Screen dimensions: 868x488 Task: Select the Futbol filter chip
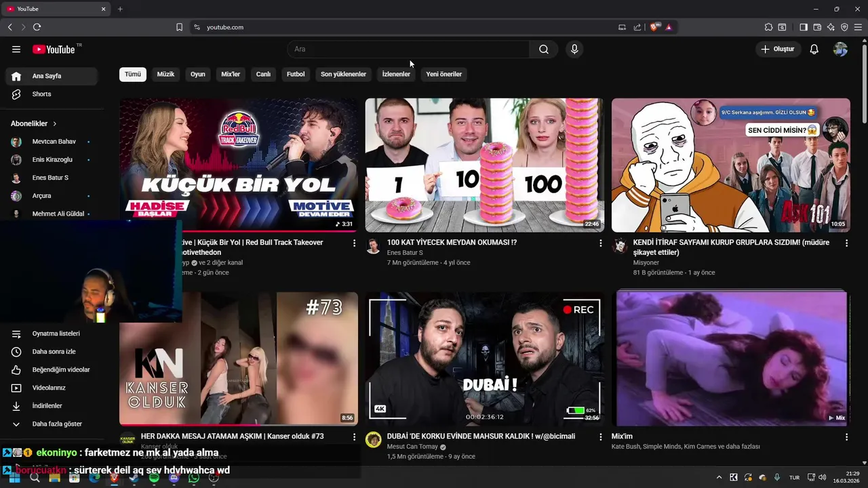pyautogui.click(x=296, y=75)
